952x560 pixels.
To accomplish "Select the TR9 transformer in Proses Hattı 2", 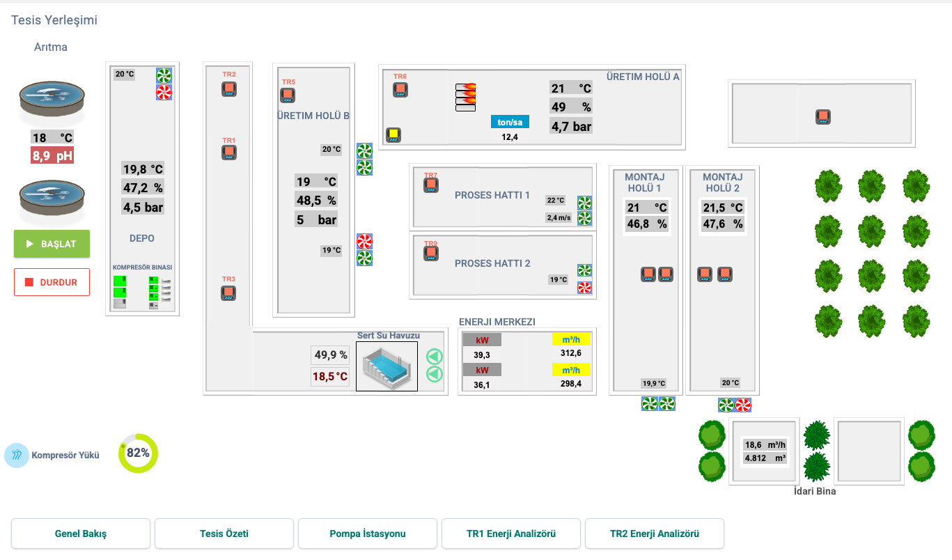I will 431,254.
